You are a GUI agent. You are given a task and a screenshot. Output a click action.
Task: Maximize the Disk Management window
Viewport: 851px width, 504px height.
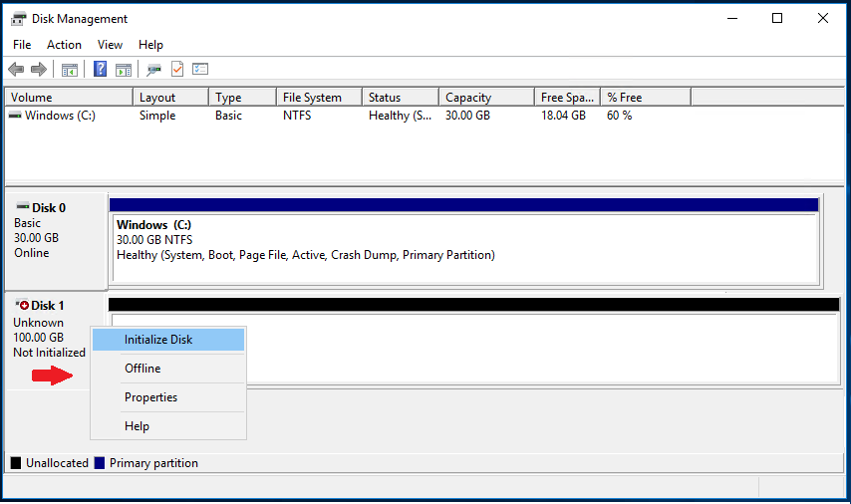pos(777,19)
